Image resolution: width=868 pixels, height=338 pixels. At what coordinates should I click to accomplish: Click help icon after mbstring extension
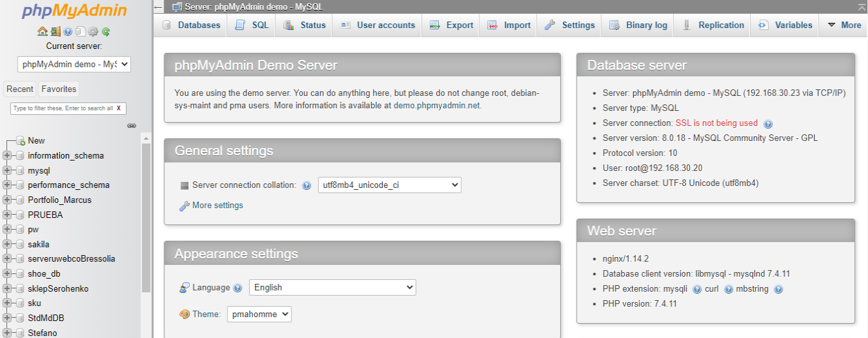pyautogui.click(x=778, y=289)
